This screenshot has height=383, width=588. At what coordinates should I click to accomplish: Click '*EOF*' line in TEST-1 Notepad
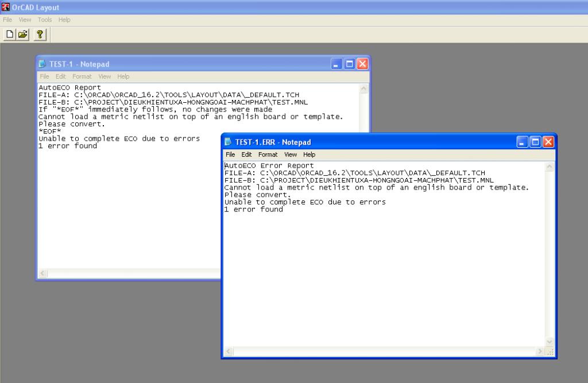tap(49, 131)
